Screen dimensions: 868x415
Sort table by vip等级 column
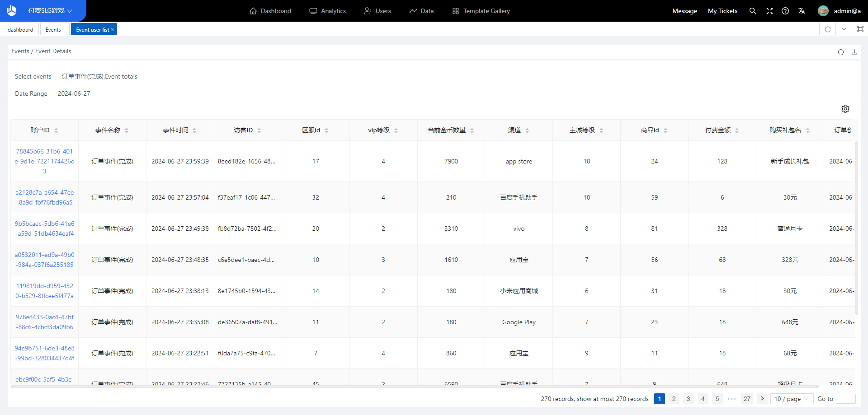(x=396, y=131)
